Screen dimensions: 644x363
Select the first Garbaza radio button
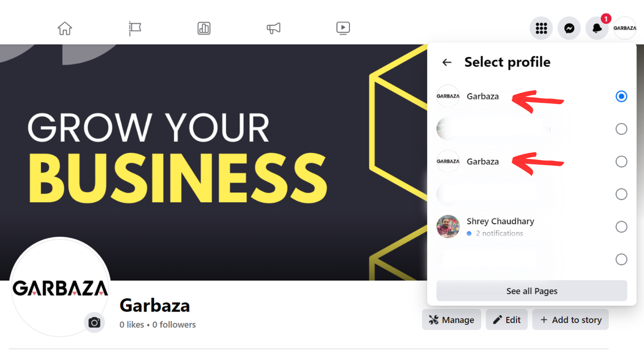point(621,97)
